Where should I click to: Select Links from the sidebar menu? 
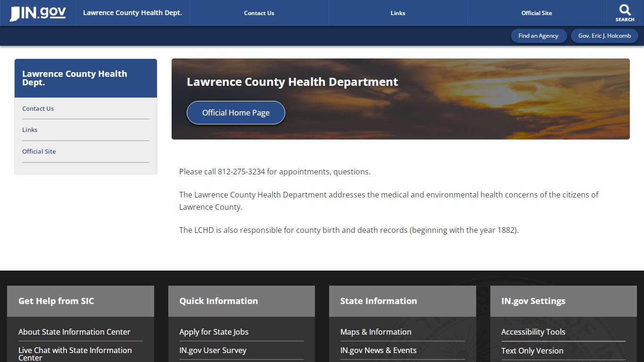point(30,130)
